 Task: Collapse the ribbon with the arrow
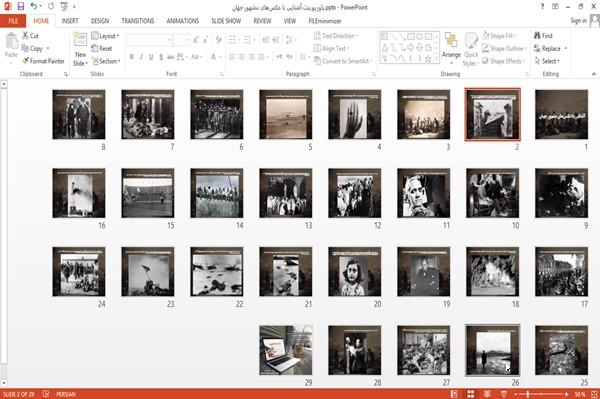(593, 74)
